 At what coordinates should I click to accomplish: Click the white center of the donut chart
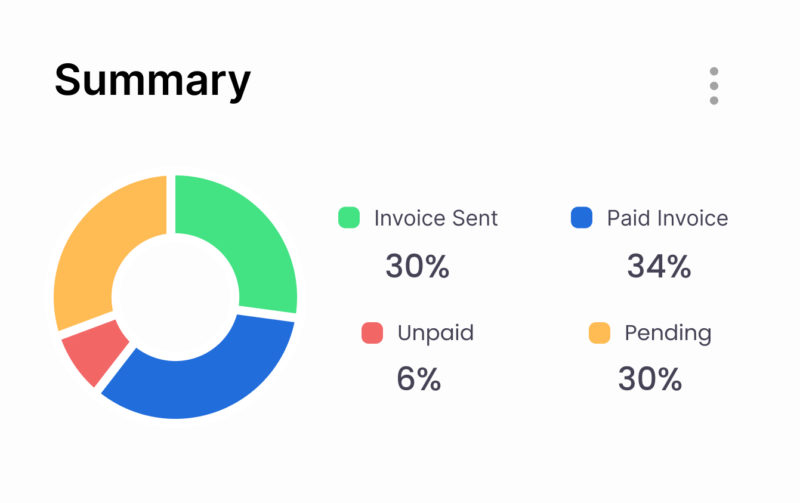pos(175,295)
